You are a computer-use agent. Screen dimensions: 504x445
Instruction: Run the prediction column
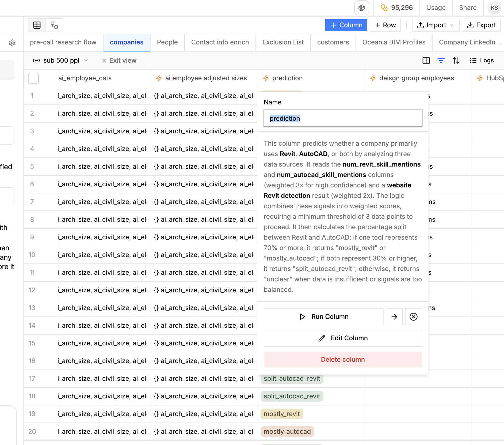click(324, 317)
